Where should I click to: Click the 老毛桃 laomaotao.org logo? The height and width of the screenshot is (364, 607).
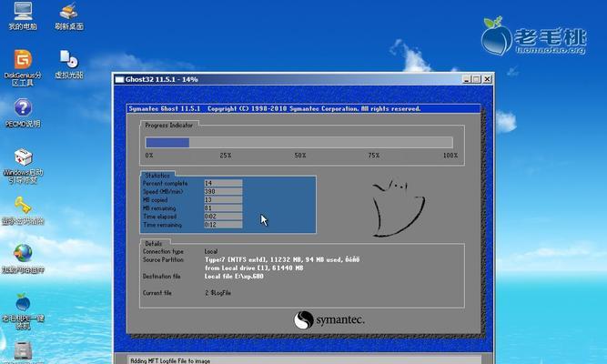533,36
